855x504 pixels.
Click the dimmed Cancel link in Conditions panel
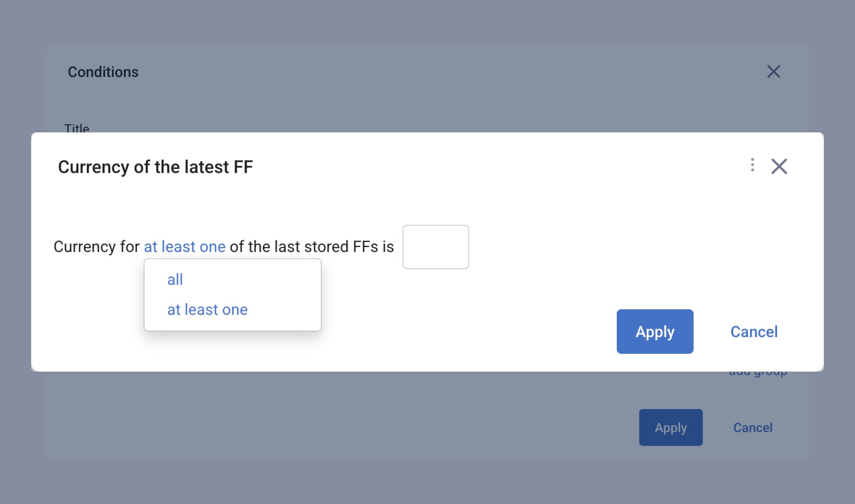[753, 428]
